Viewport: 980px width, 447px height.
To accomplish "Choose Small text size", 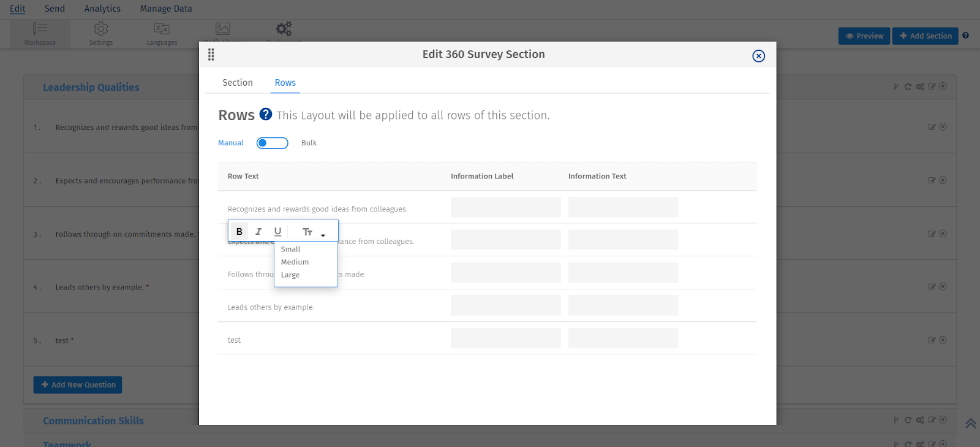I will (291, 249).
